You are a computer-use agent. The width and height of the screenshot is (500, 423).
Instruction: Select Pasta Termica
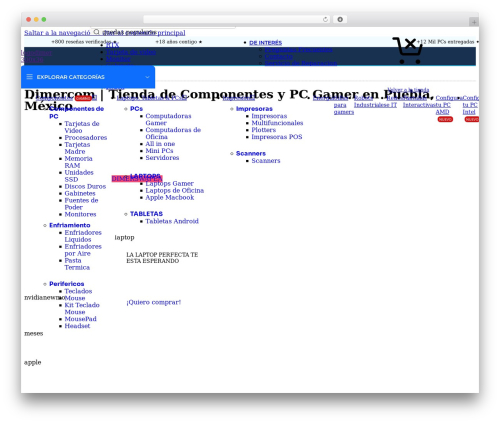77,264
